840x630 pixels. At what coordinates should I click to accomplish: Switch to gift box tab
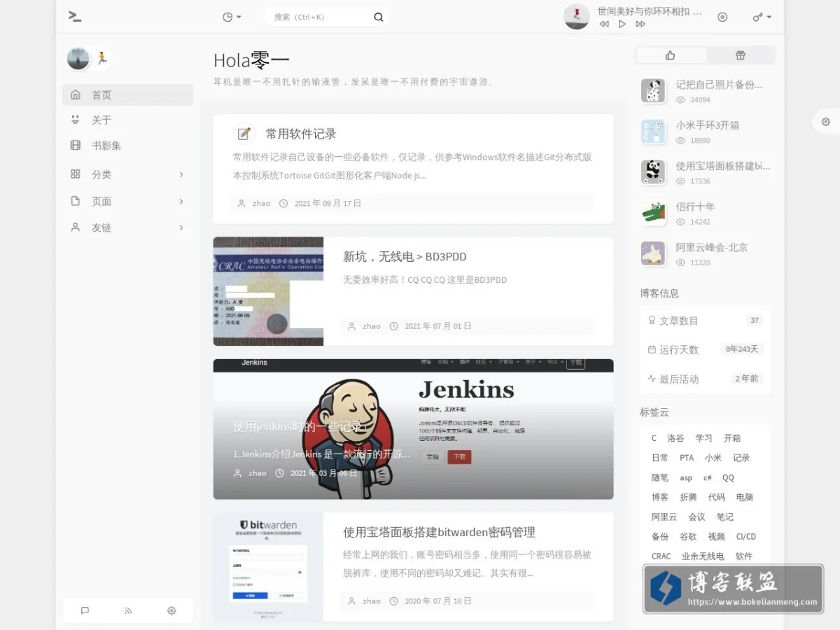pyautogui.click(x=741, y=55)
